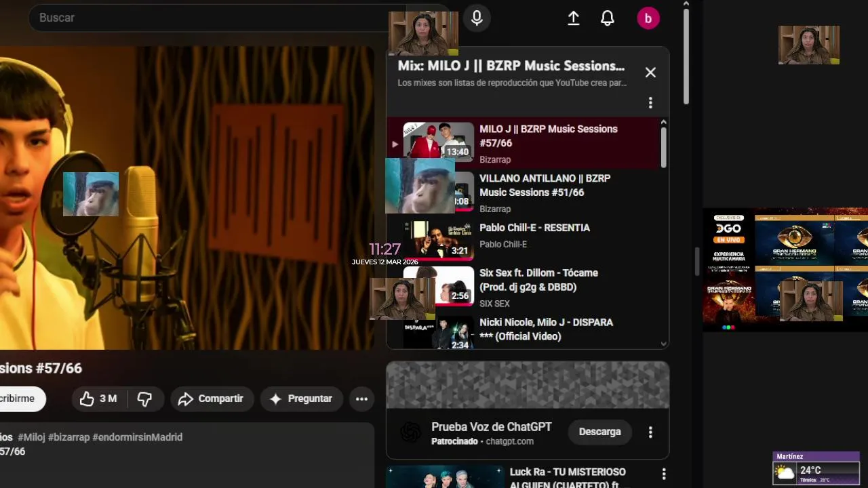The image size is (868, 488).
Task: Open Prueba Voz de ChatGPT ad link
Action: click(x=492, y=427)
